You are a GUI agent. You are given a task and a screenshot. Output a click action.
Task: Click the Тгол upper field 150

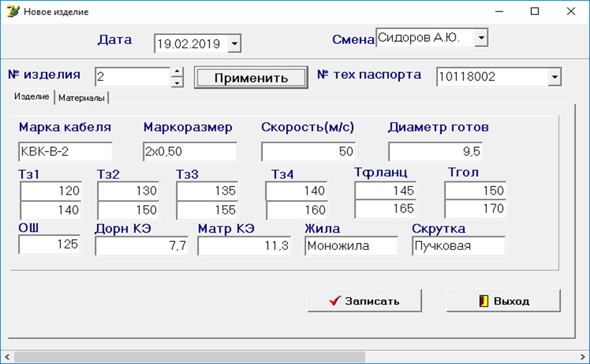pos(475,190)
